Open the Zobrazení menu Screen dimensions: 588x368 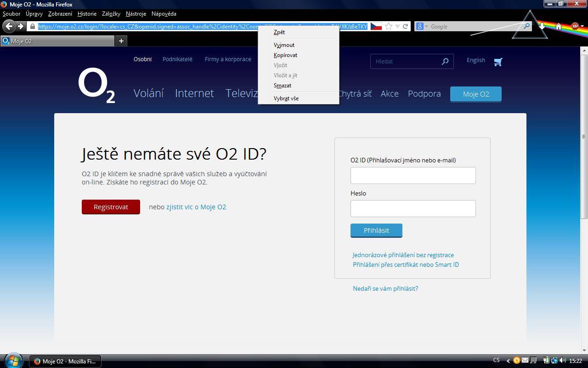[60, 14]
